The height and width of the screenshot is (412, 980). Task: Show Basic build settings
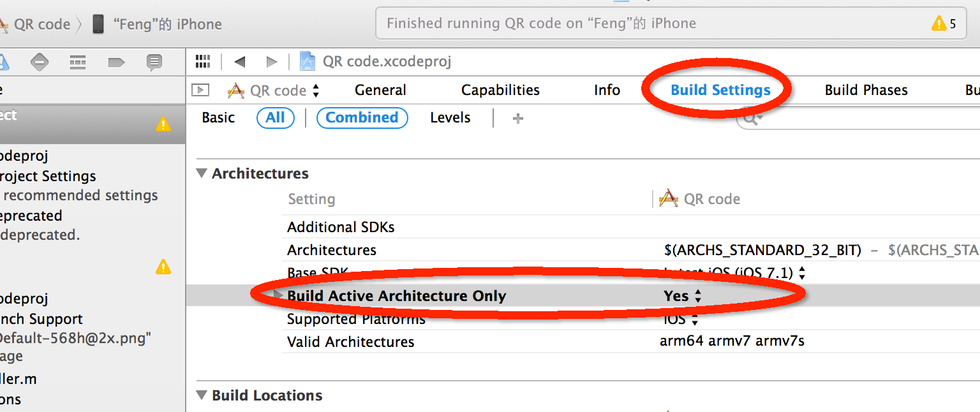click(x=218, y=118)
